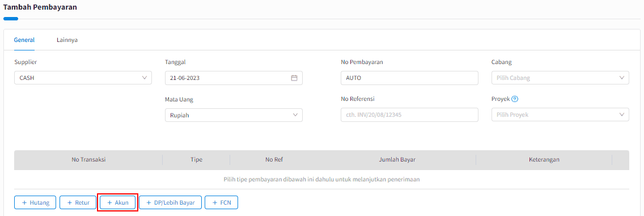Switch to the General tab
The image size is (644, 216).
24,40
